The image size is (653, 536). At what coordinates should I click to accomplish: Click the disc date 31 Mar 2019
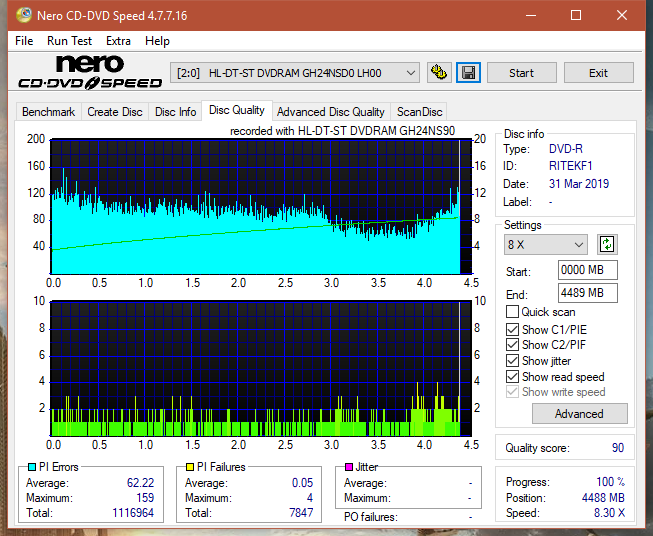[578, 184]
